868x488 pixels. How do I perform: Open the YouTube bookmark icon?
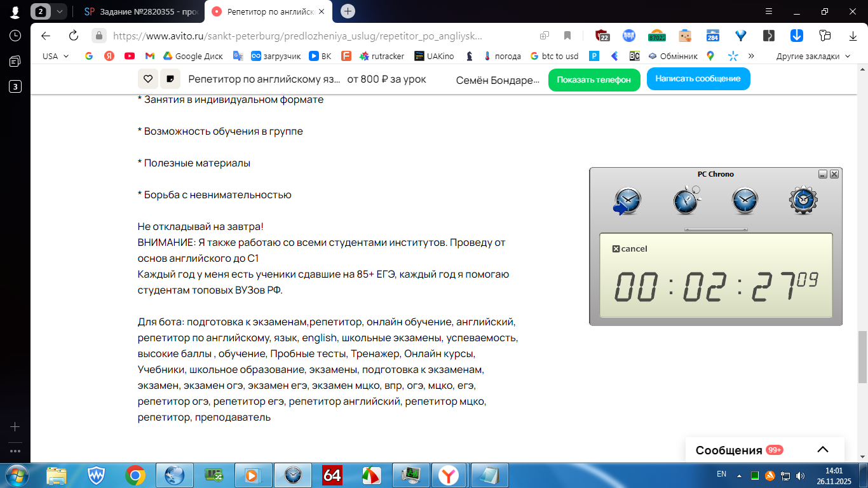[x=130, y=56]
